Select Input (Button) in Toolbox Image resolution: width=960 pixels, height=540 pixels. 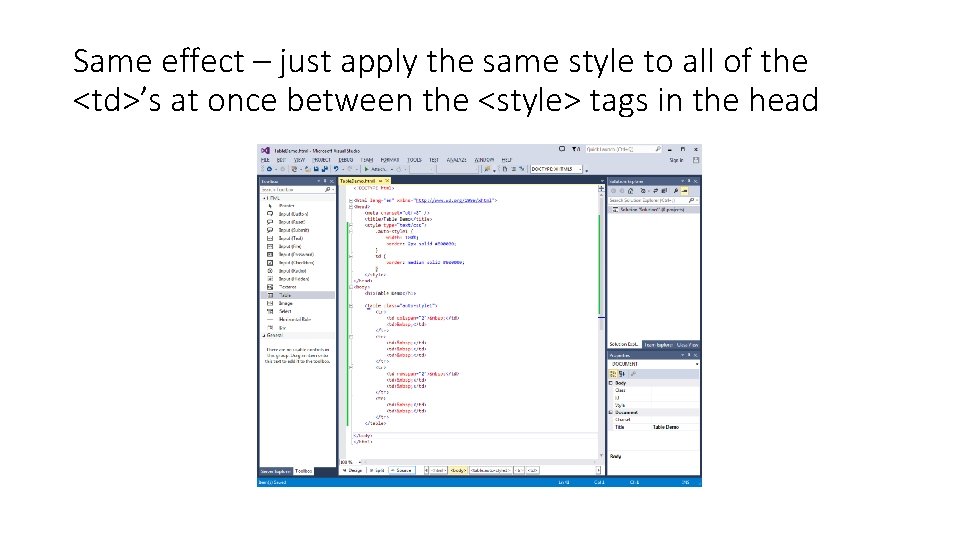coord(293,214)
